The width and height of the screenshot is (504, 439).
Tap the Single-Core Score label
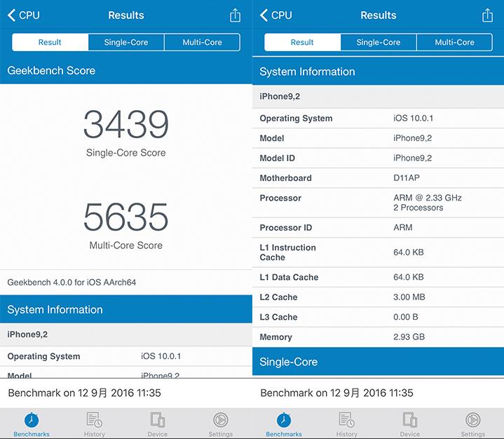126,152
